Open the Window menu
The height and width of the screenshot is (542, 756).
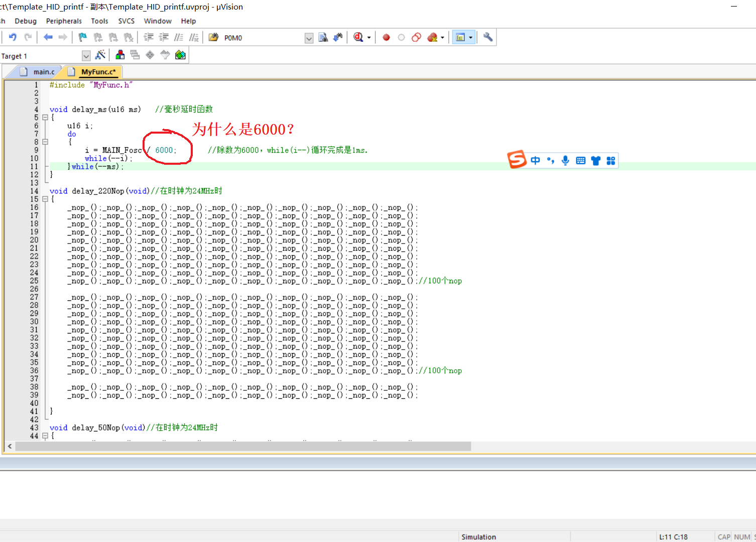coord(158,21)
